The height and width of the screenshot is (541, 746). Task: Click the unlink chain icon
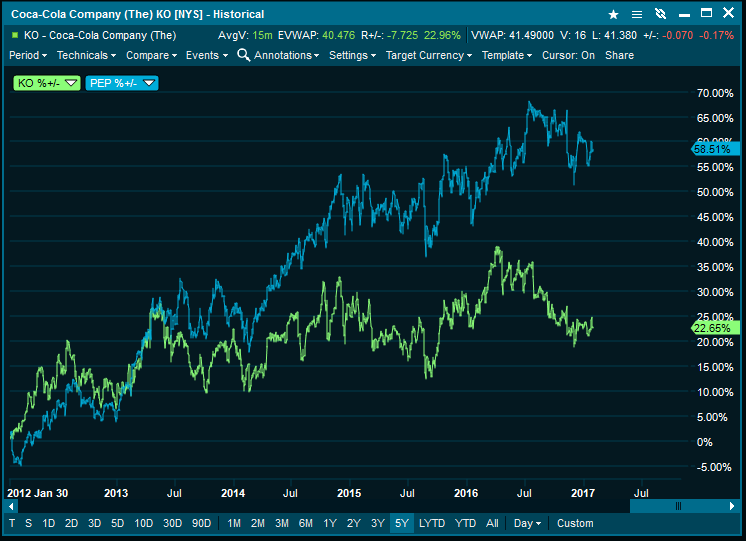[x=659, y=15]
